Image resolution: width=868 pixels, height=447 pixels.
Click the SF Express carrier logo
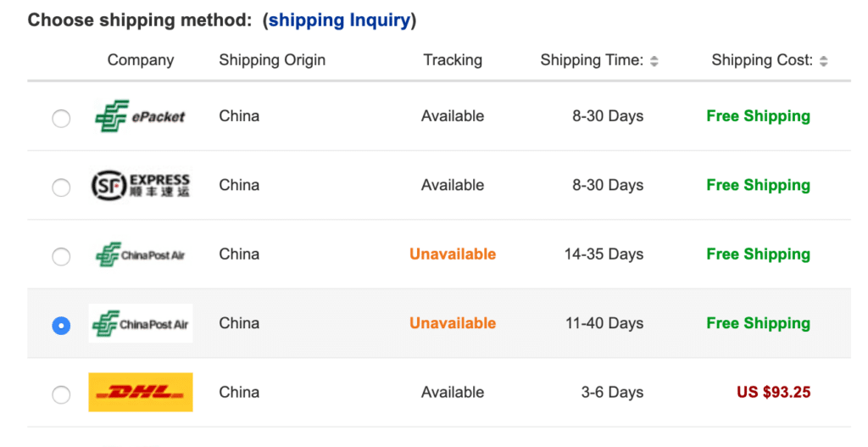[x=140, y=185]
